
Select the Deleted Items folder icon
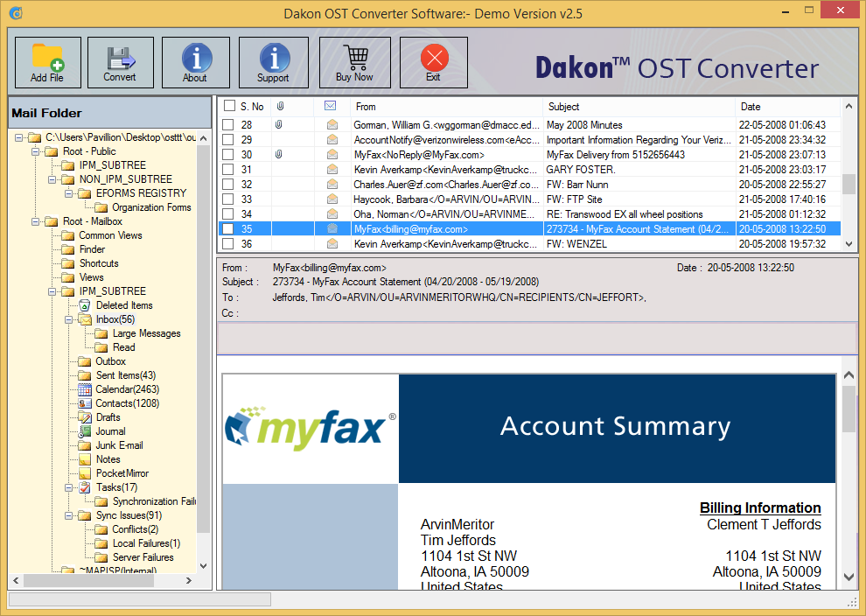click(85, 305)
